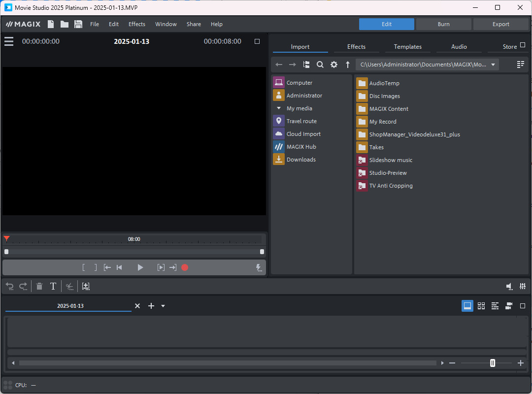Switch to the Templates tab
Viewport: 532px width, 394px height.
(407, 46)
